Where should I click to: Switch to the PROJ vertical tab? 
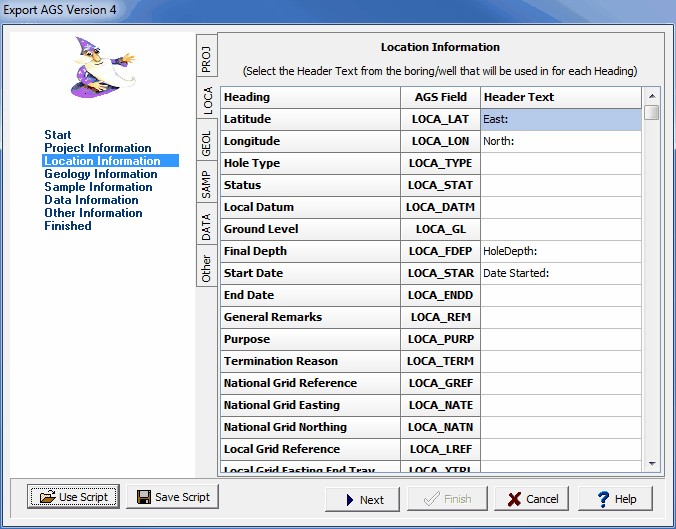click(x=206, y=58)
